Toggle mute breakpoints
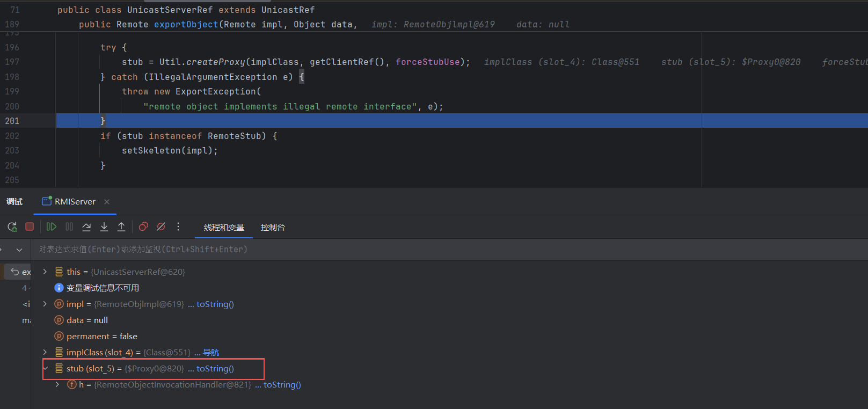The height and width of the screenshot is (409, 868). 161,227
